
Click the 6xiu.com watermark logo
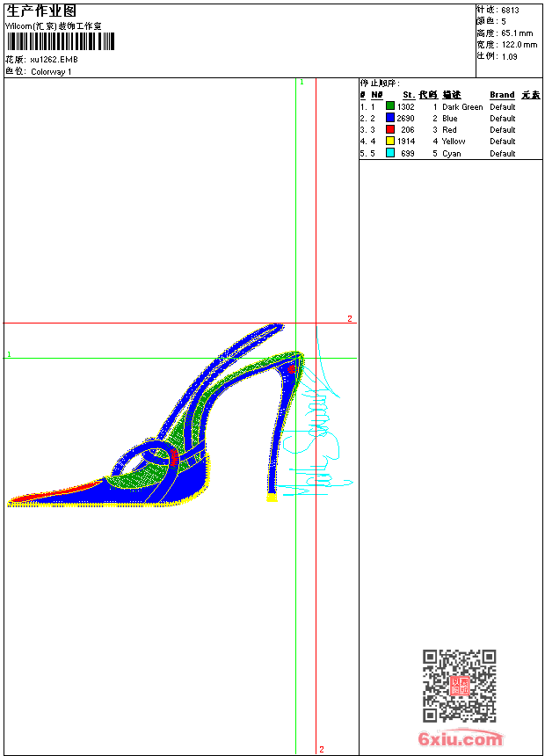coord(460,739)
